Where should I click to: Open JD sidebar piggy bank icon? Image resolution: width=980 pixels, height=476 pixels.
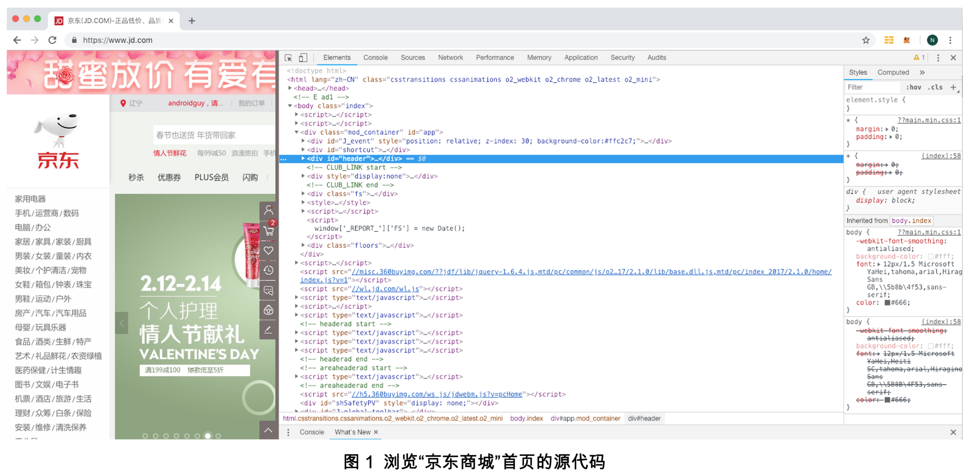tap(269, 310)
